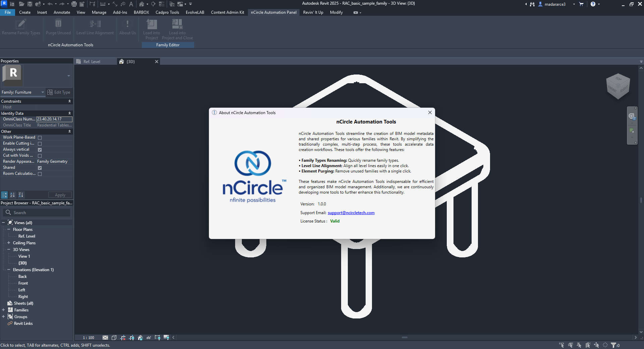Collapse the Views (all) tree node
Image resolution: width=644 pixels, height=349 pixels.
click(3, 222)
